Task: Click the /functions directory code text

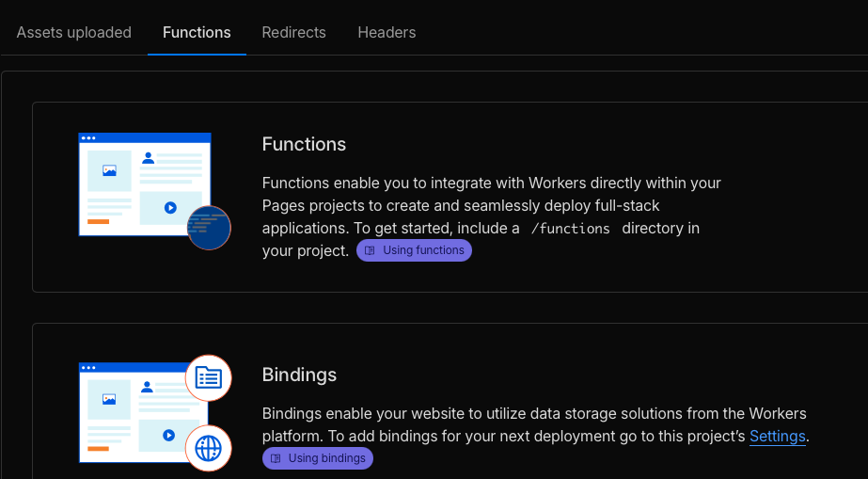Action: point(571,228)
